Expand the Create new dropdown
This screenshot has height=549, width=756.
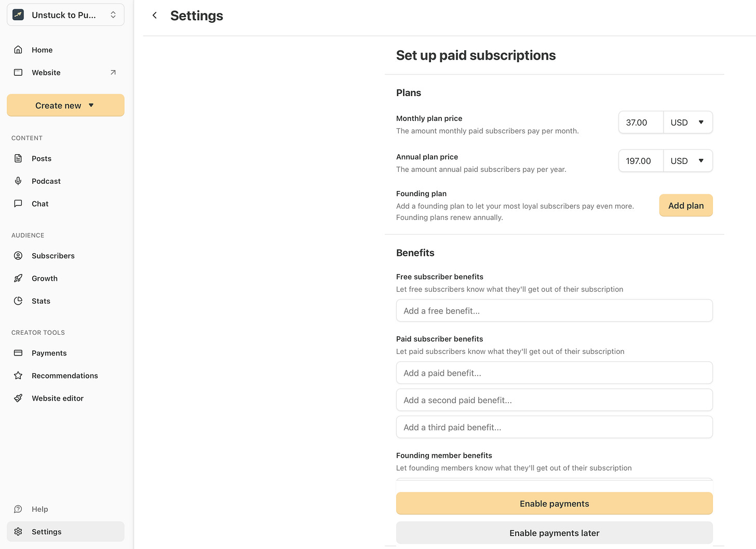pyautogui.click(x=65, y=105)
